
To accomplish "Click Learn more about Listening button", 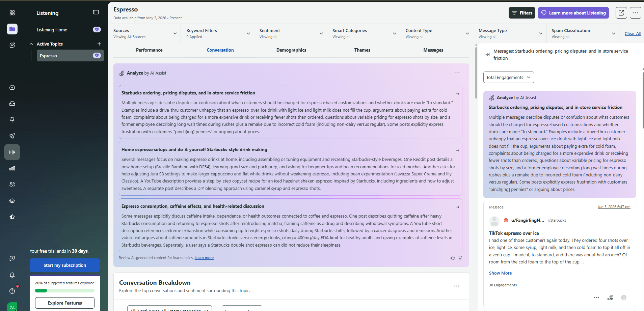I will pyautogui.click(x=573, y=13).
